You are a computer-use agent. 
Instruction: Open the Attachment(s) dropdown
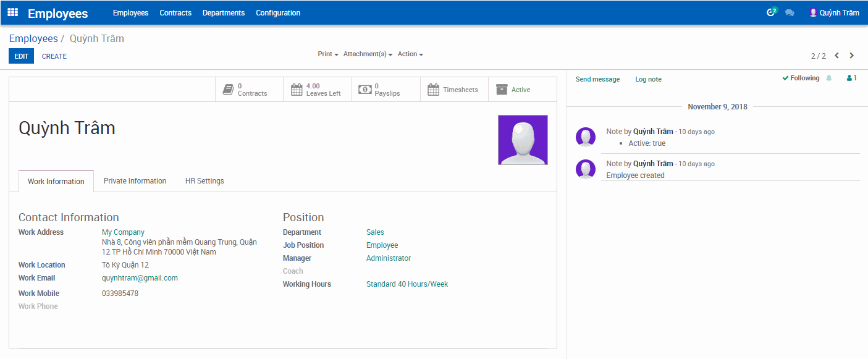(367, 54)
